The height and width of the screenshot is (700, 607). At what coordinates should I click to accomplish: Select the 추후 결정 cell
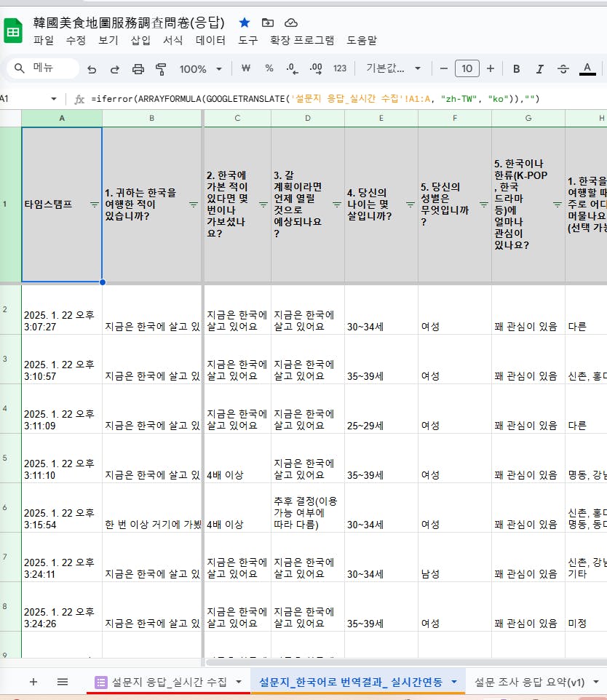click(308, 508)
